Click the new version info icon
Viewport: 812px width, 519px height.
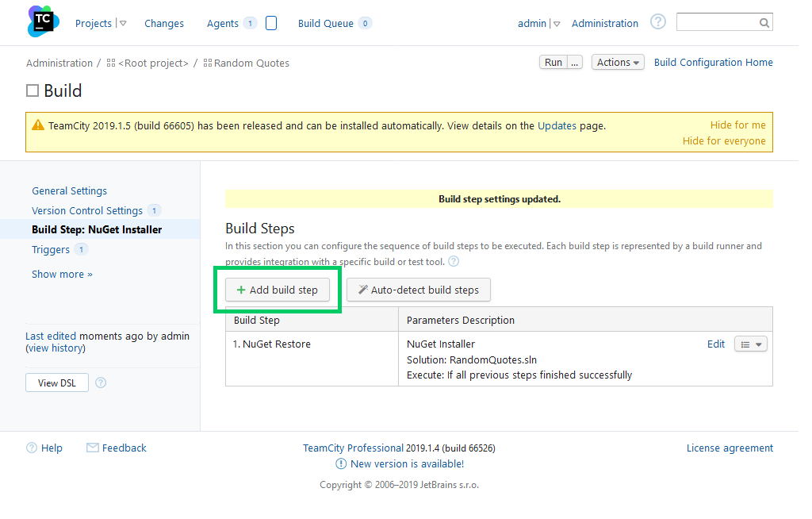click(341, 464)
